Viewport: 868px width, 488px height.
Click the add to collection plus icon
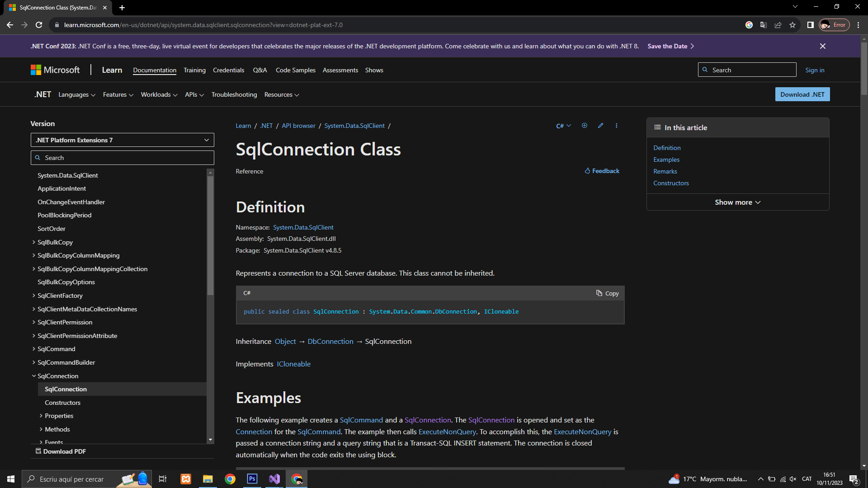tap(584, 126)
